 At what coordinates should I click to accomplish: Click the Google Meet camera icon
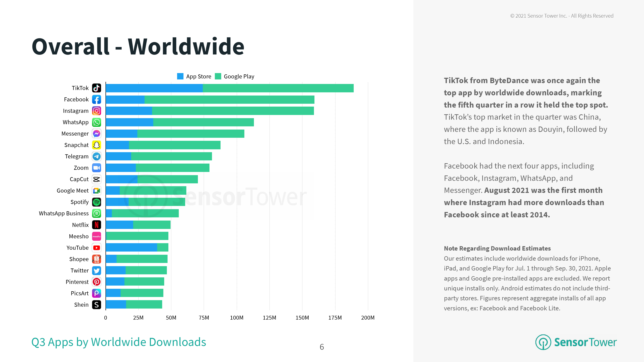96,191
